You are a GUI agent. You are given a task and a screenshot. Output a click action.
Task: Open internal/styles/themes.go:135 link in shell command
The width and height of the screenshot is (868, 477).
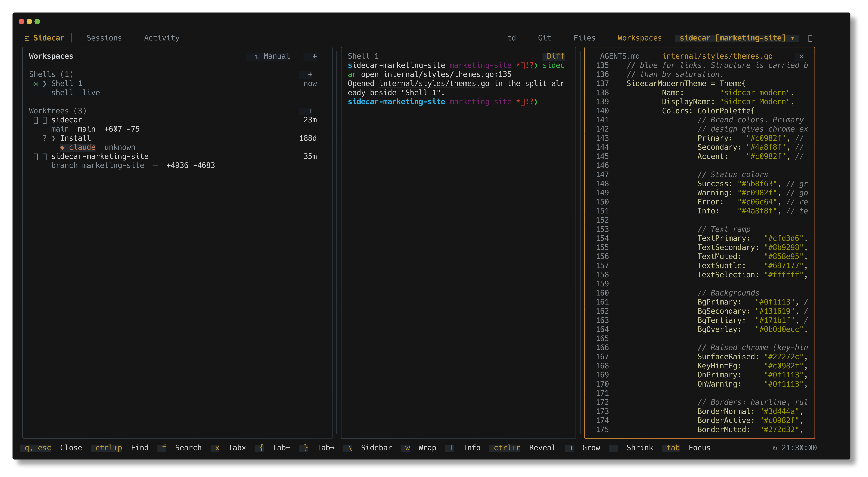447,74
